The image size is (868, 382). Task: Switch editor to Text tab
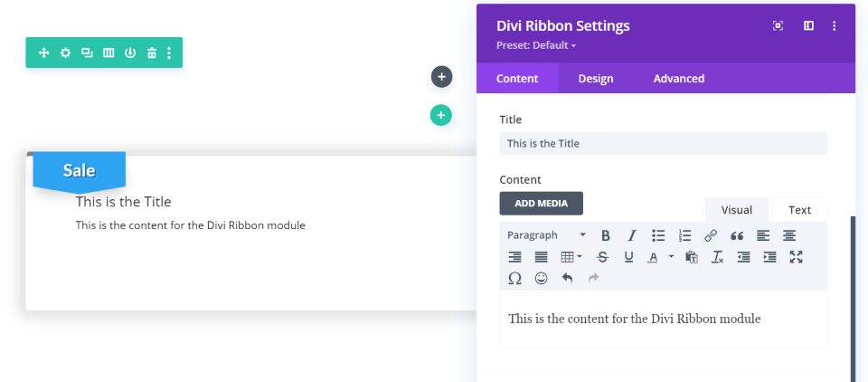tap(799, 210)
